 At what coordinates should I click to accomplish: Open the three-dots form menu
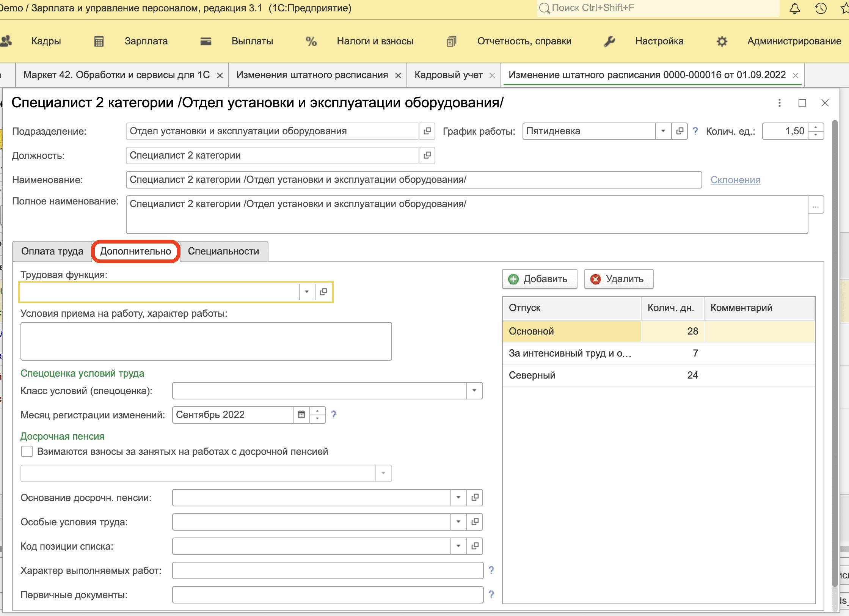pyautogui.click(x=780, y=103)
